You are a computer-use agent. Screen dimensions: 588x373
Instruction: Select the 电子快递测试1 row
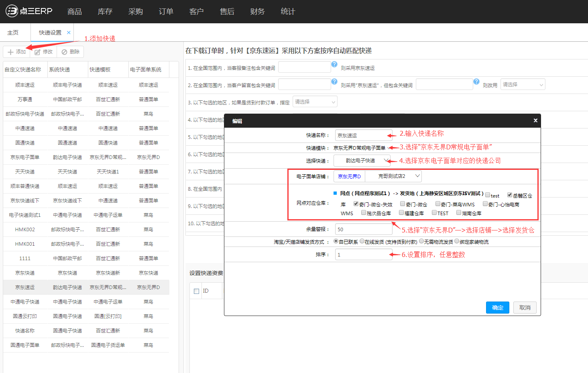86,215
